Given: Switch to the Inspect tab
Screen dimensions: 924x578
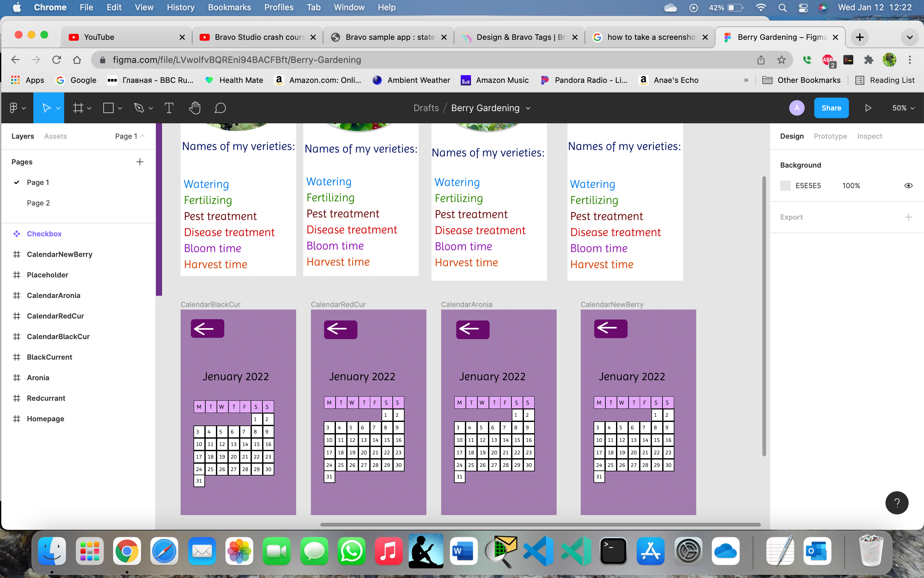Looking at the screenshot, I should click(869, 136).
